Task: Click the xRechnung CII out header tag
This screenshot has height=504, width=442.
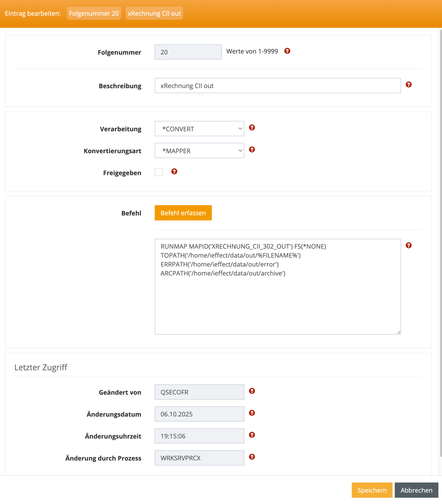Action: coord(154,13)
